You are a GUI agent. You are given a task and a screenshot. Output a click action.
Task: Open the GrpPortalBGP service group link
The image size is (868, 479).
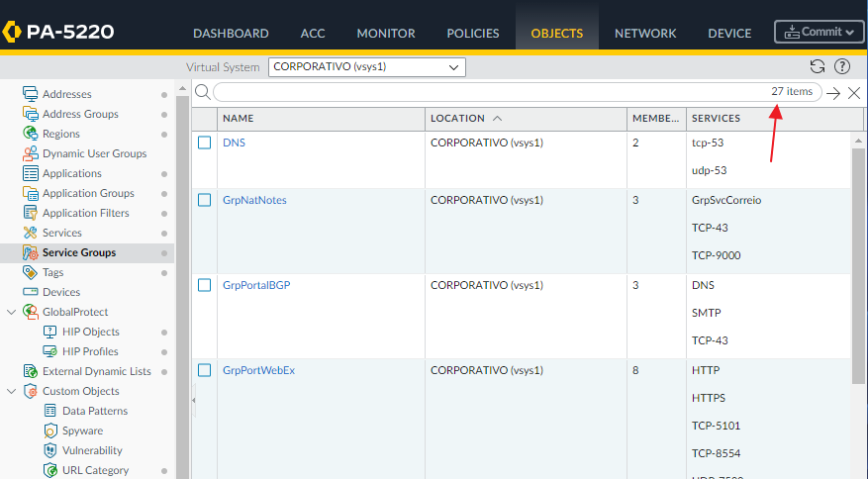256,285
